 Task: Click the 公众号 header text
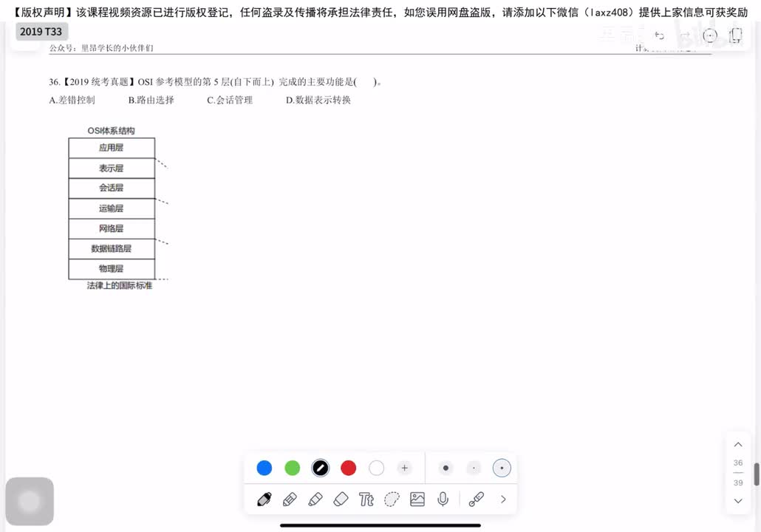click(x=101, y=47)
